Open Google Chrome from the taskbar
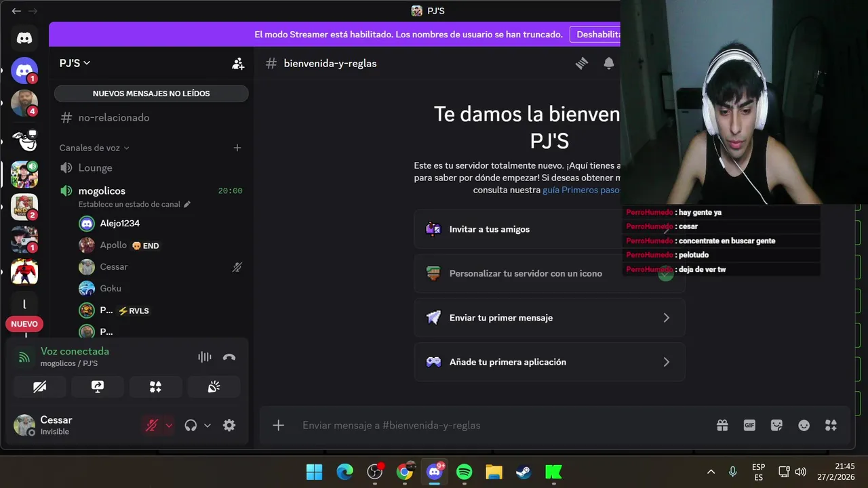Viewport: 868px width, 488px height. point(404,472)
